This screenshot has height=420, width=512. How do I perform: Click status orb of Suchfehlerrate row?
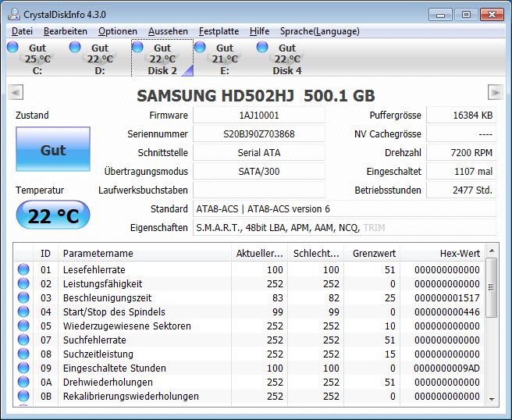click(23, 340)
